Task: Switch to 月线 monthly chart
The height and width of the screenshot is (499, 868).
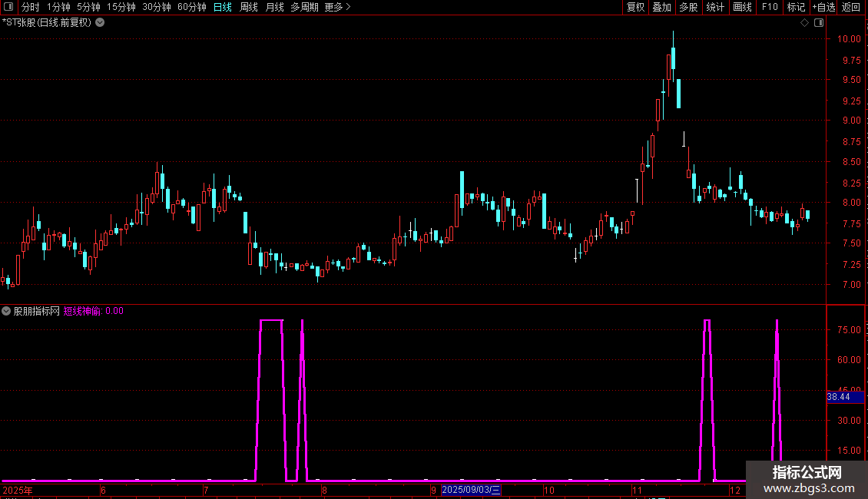Action: point(274,7)
